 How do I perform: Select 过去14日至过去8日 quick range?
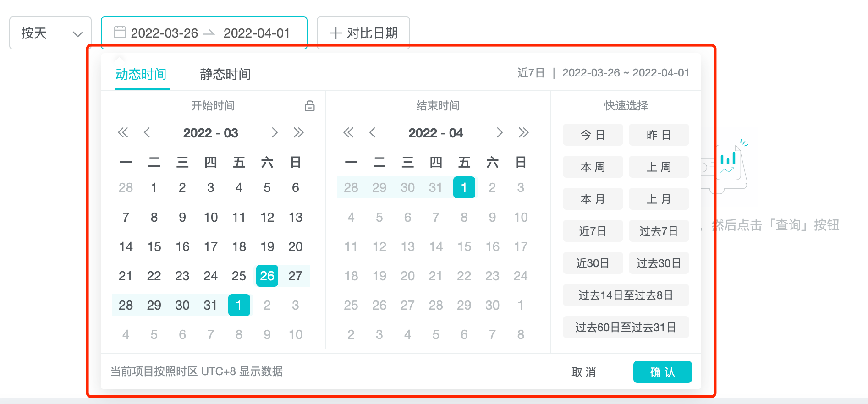[626, 295]
